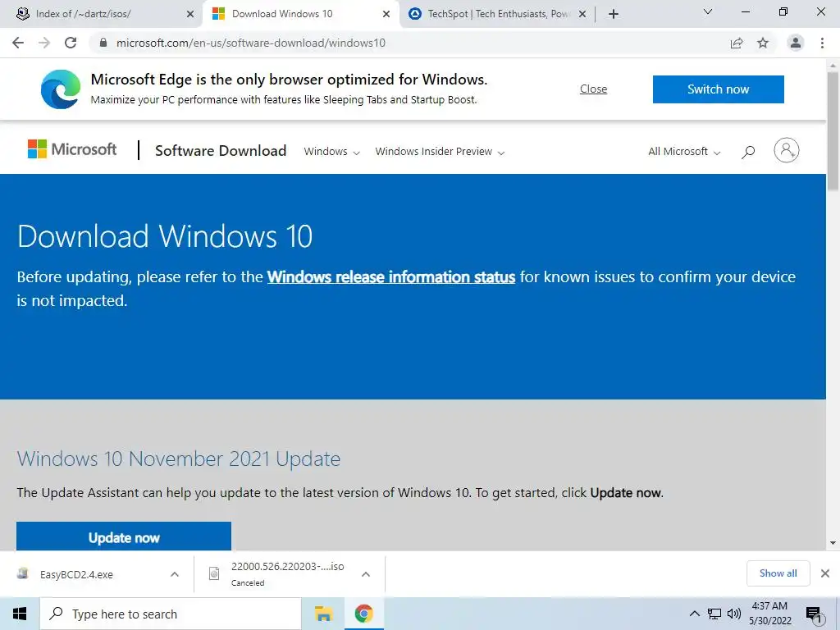Switch to the TechSpot tab

click(x=497, y=14)
